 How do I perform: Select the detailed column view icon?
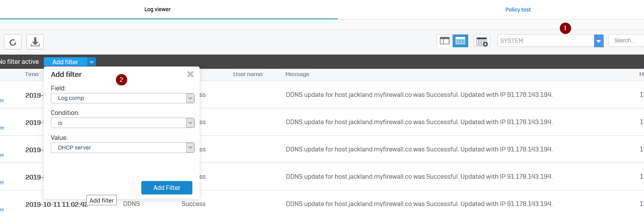click(460, 41)
